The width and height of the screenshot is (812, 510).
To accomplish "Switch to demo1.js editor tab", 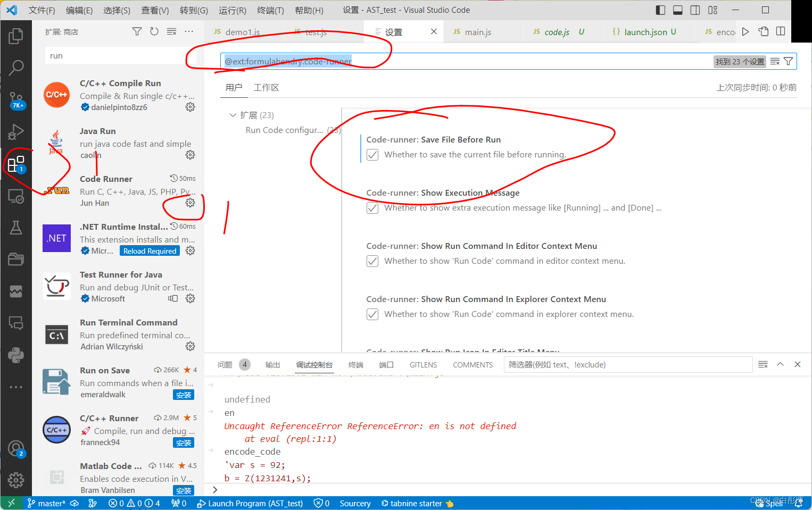I will coord(243,32).
